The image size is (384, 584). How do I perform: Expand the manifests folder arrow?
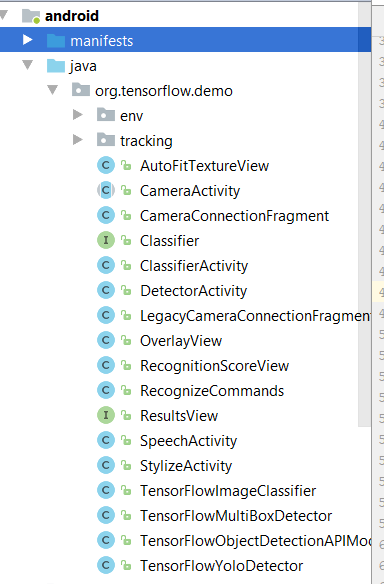click(x=27, y=39)
